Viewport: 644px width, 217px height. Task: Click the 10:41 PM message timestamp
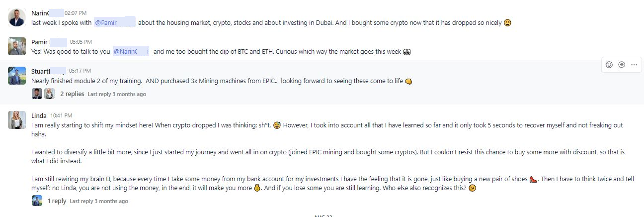(61, 115)
